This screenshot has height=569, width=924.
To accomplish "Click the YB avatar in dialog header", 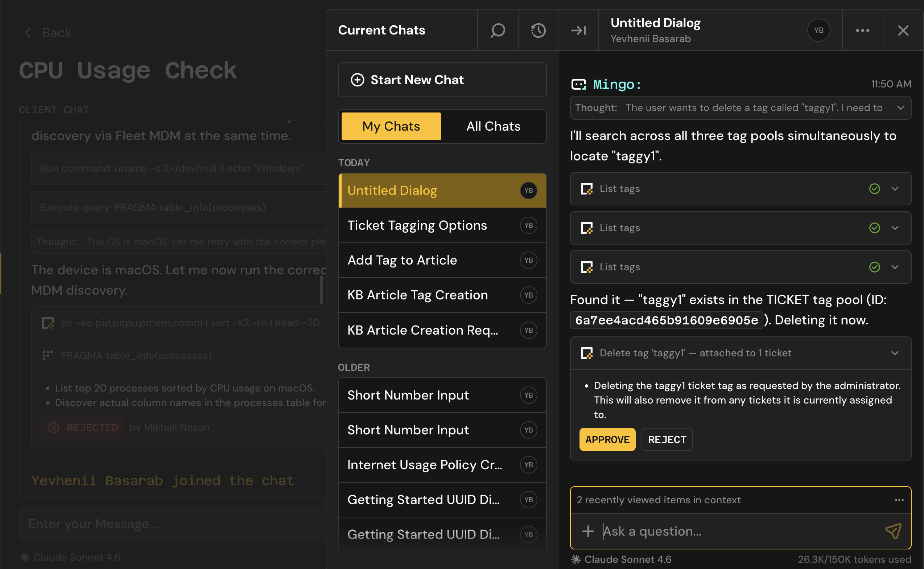I will [819, 30].
